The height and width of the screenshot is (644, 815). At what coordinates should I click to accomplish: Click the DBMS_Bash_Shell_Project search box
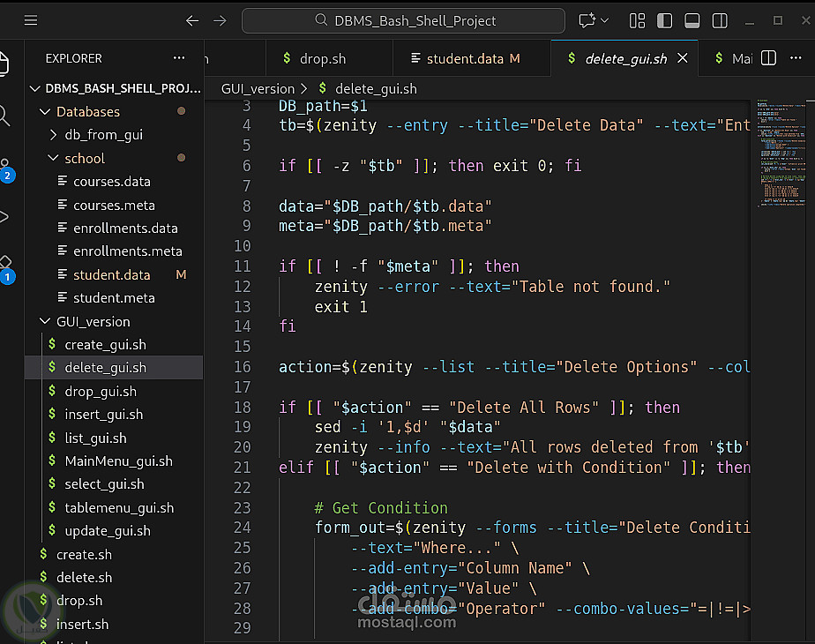pos(404,20)
